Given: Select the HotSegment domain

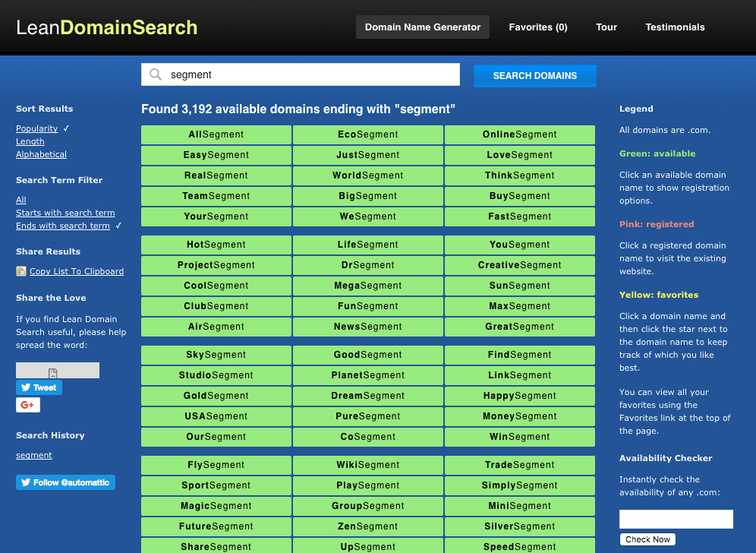Looking at the screenshot, I should pos(216,245).
